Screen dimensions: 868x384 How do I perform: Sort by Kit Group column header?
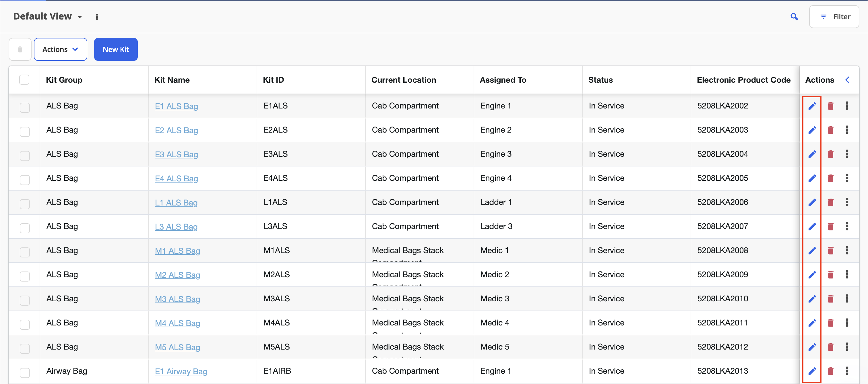coord(64,80)
